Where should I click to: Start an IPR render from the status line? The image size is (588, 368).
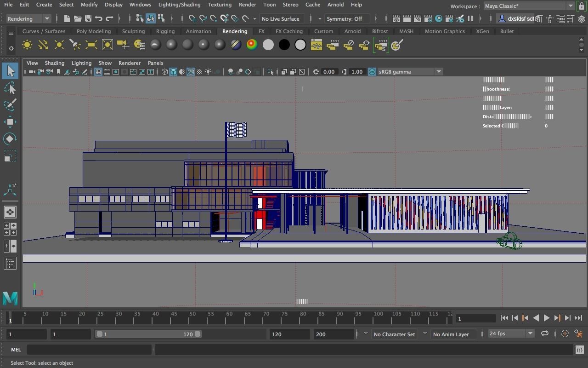point(417,18)
